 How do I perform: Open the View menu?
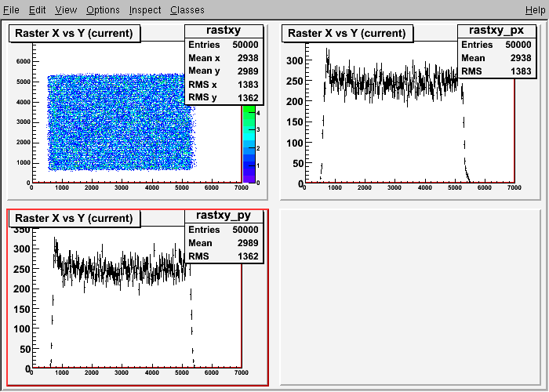[x=66, y=10]
